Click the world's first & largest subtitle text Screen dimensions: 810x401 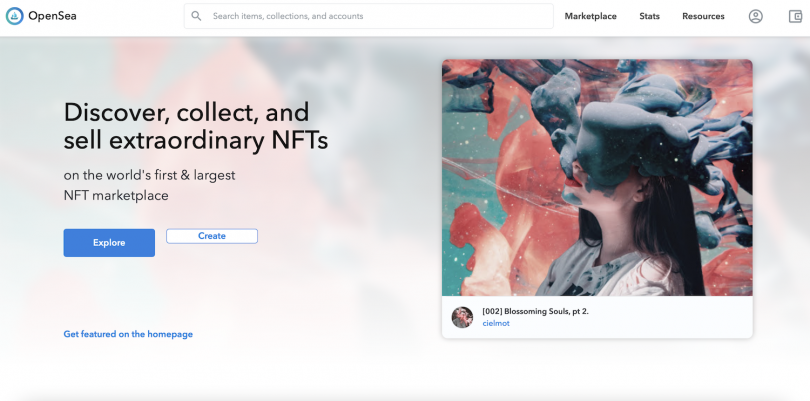tap(149, 175)
